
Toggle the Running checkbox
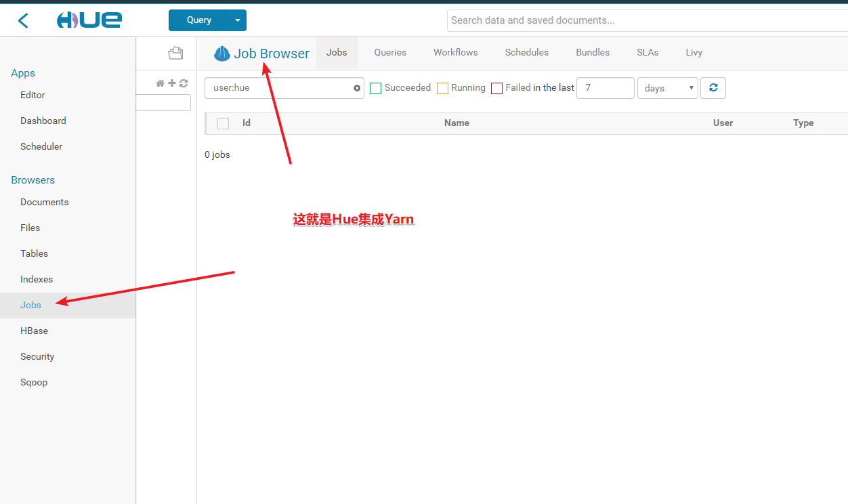(x=442, y=88)
